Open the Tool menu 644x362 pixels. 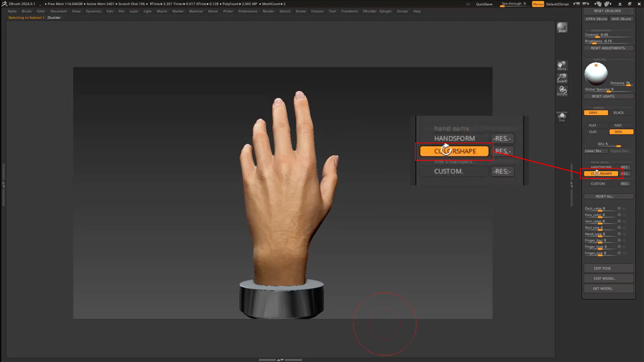(x=332, y=11)
